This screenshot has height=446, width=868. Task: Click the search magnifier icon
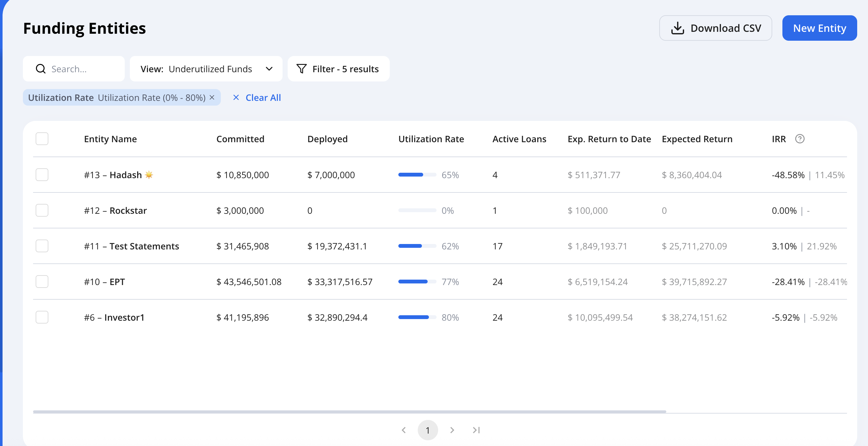[41, 69]
